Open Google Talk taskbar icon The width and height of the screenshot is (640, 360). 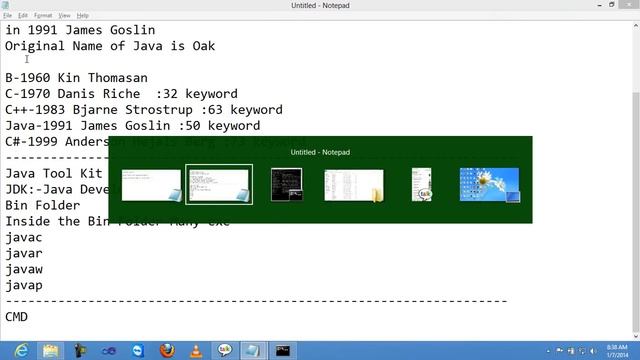coord(225,351)
